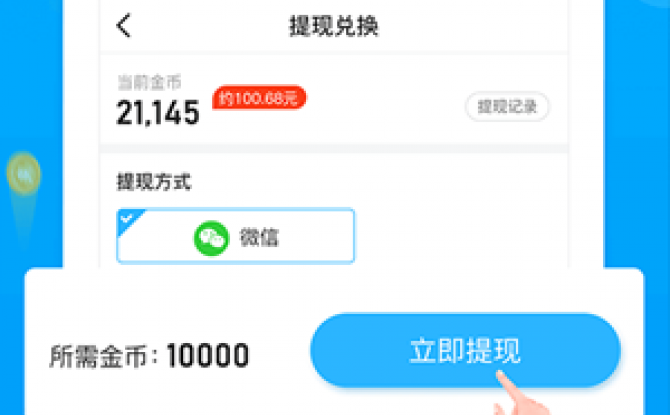The image size is (670, 415).
Task: Tap the pointing hand illustration
Action: click(x=519, y=395)
